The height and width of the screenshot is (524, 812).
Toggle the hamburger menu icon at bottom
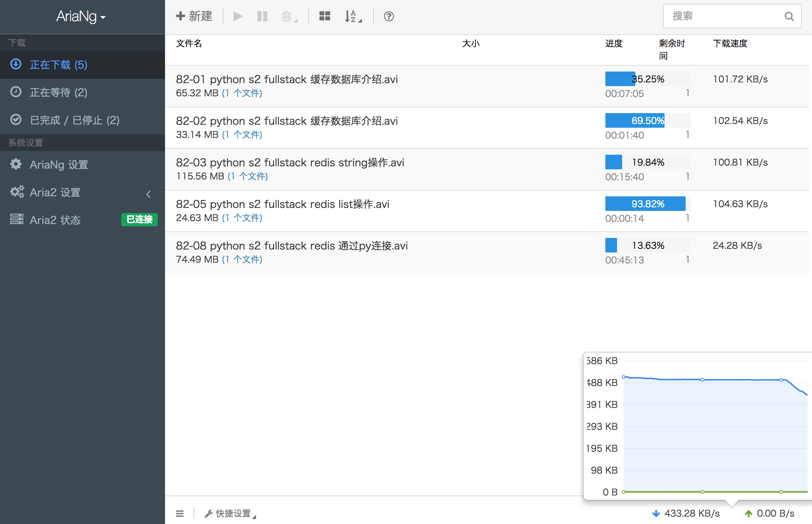(x=180, y=513)
